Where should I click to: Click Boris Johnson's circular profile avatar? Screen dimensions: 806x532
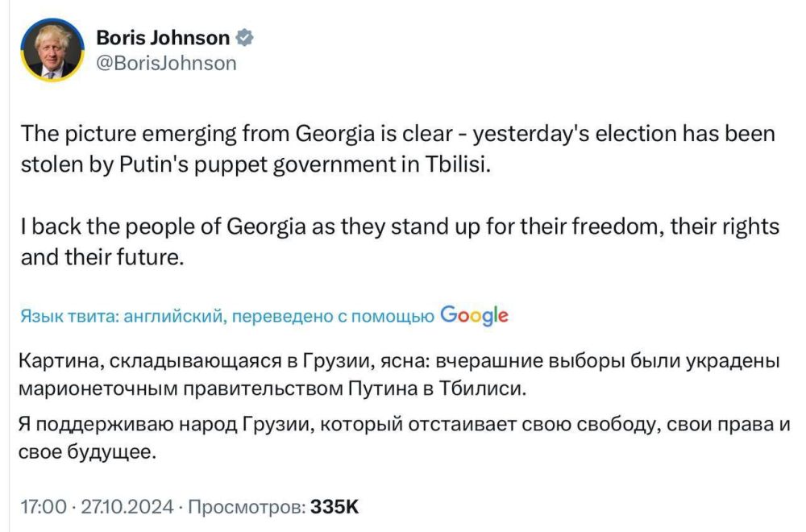pyautogui.click(x=53, y=50)
